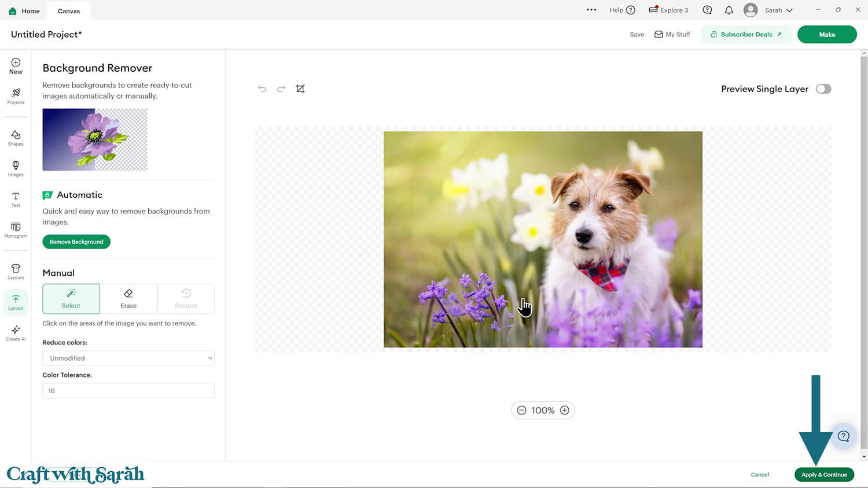The height and width of the screenshot is (488, 868).
Task: Click the redo arrow above the canvas
Action: pos(281,89)
